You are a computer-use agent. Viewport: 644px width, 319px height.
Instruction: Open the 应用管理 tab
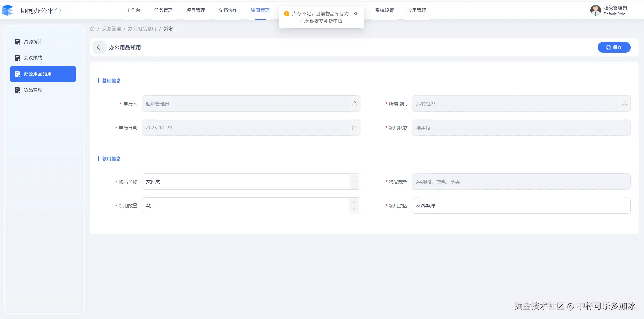click(x=417, y=10)
